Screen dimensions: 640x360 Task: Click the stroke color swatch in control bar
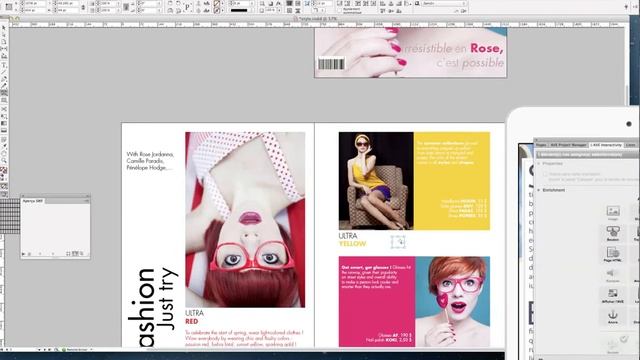(217, 10)
